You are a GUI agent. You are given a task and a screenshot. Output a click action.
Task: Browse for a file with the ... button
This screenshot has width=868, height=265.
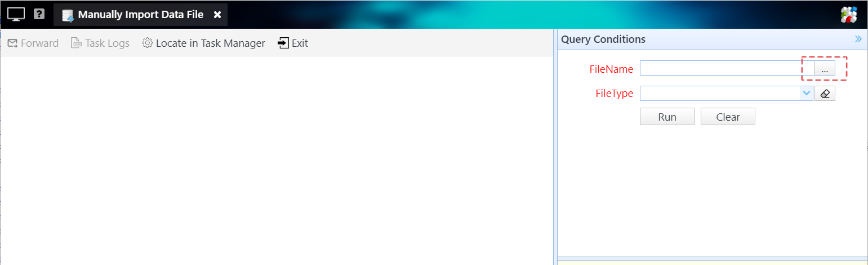click(825, 69)
